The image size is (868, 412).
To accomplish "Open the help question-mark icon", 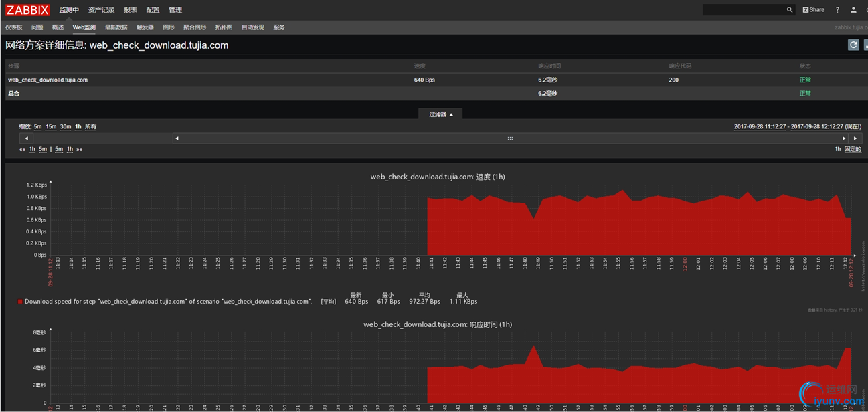I will (x=837, y=10).
